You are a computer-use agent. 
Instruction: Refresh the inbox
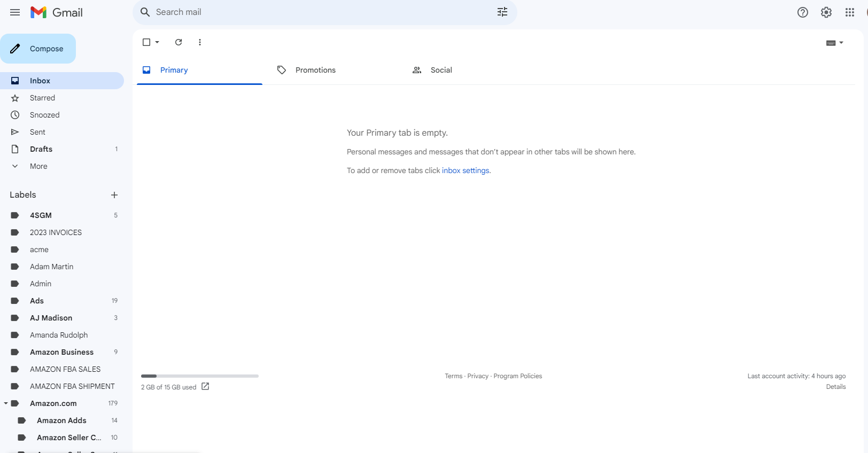[179, 42]
